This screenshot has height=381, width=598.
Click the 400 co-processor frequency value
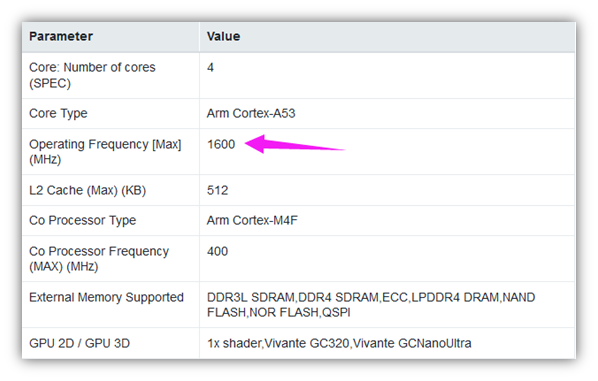[x=217, y=251]
